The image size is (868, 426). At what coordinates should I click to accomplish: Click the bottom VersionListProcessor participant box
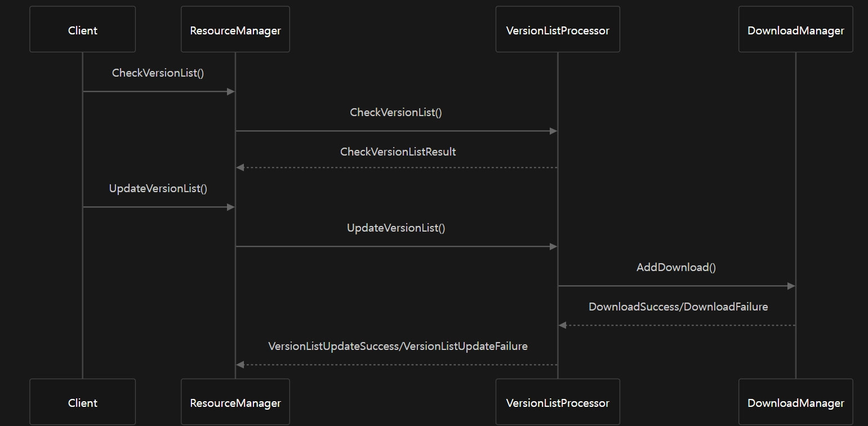(x=557, y=402)
